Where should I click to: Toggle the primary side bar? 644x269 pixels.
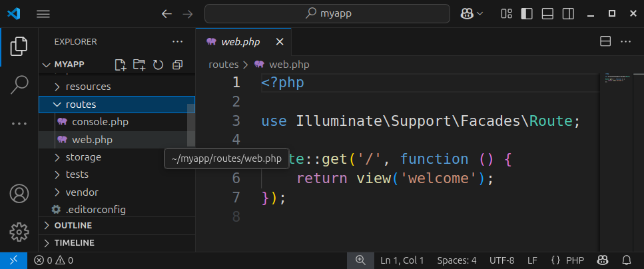(x=527, y=14)
